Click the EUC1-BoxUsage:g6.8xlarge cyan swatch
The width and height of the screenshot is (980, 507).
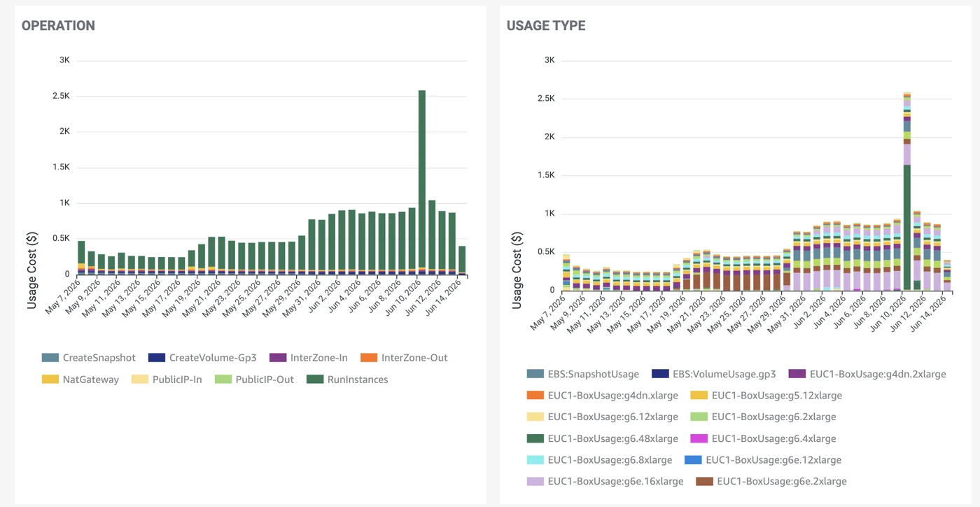click(535, 460)
